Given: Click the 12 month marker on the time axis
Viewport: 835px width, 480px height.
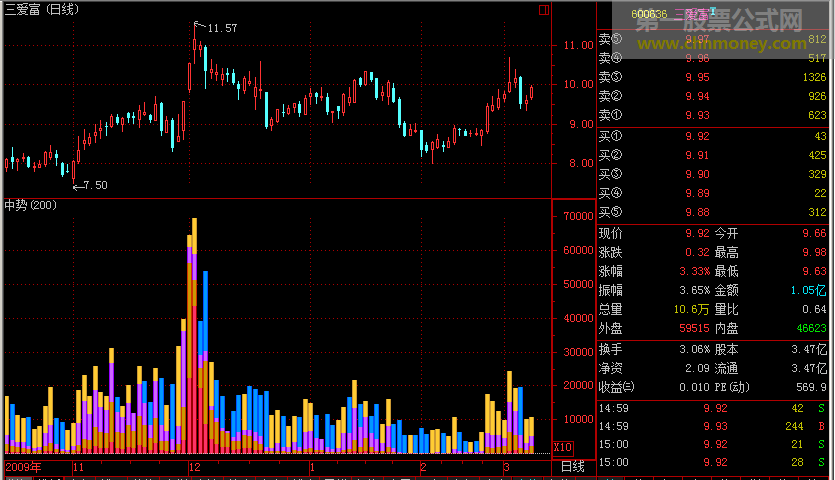Looking at the screenshot, I should 194,467.
